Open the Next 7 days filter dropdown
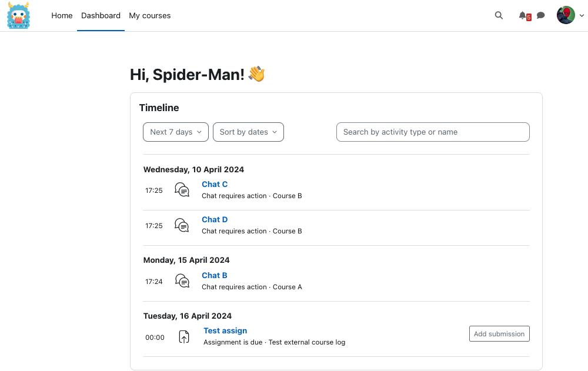 [175, 132]
